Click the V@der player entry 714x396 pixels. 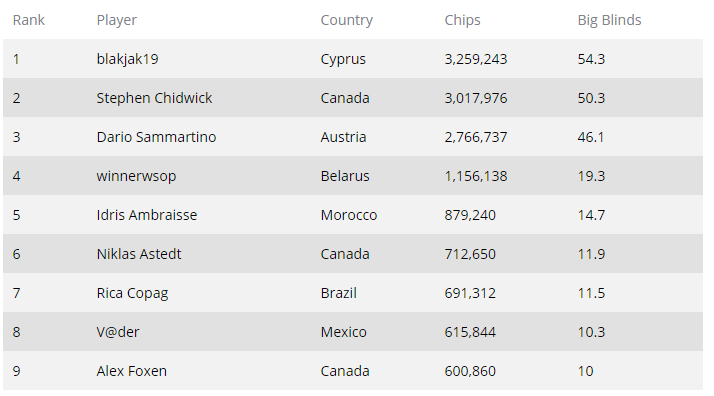tap(118, 332)
